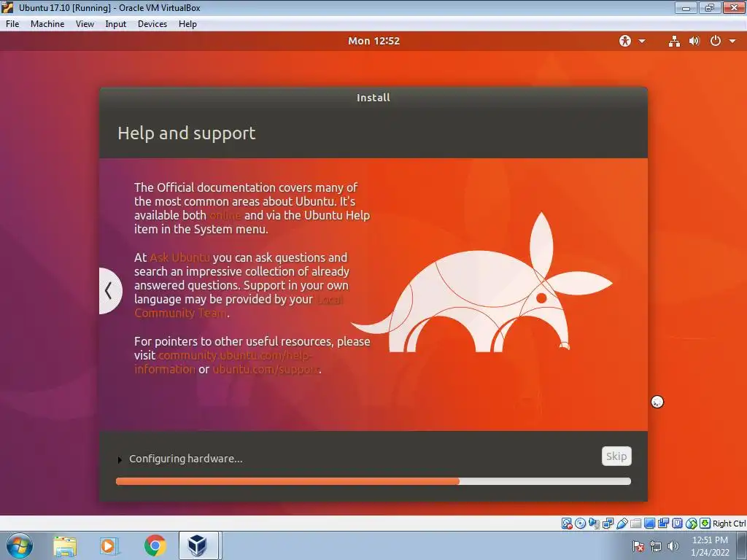This screenshot has height=560, width=747.
Task: Minimize the VirtualBox window
Action: 686,7
